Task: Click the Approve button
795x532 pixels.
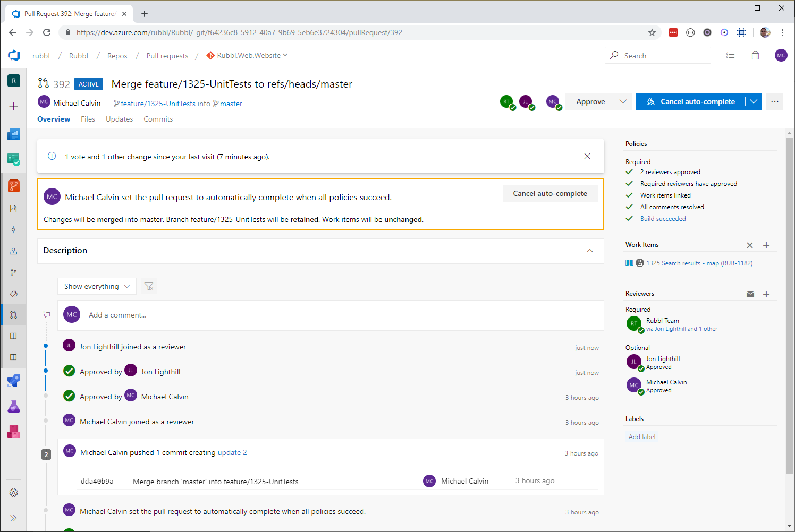Action: pos(590,101)
